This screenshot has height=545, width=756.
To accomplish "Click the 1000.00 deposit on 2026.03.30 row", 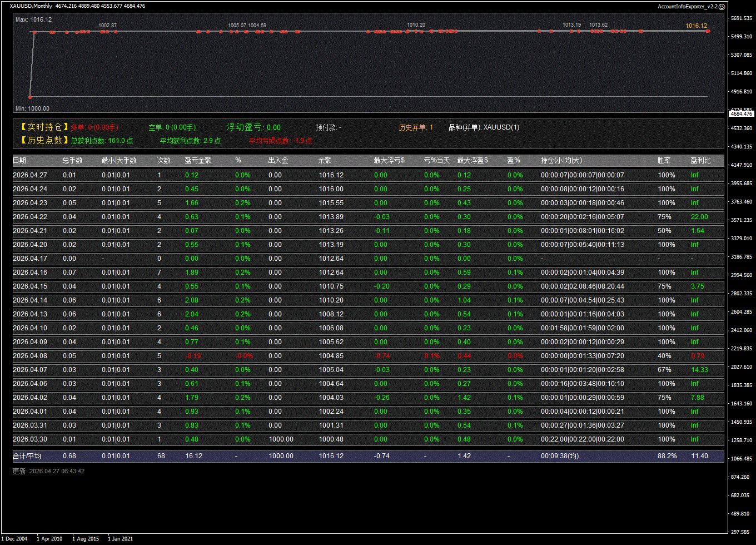I will 281,439.
